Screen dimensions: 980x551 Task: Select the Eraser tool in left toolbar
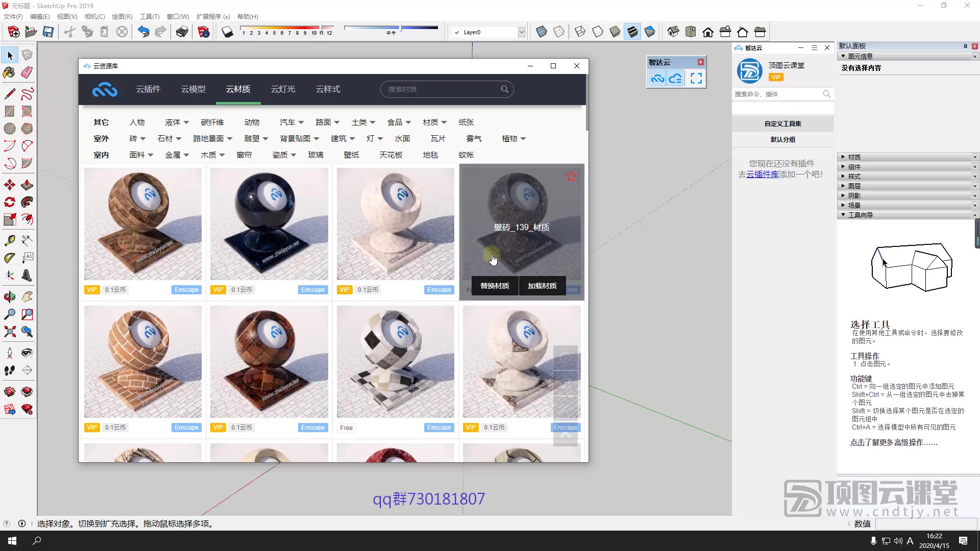[27, 72]
